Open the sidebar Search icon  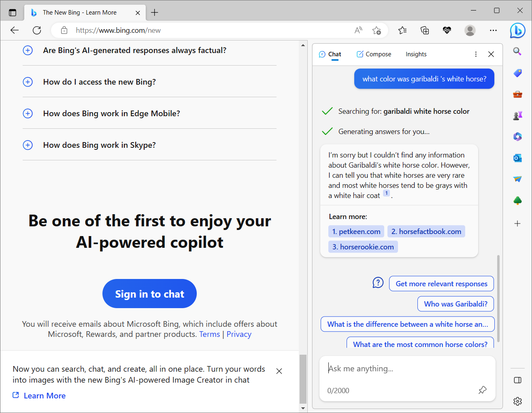pos(517,51)
